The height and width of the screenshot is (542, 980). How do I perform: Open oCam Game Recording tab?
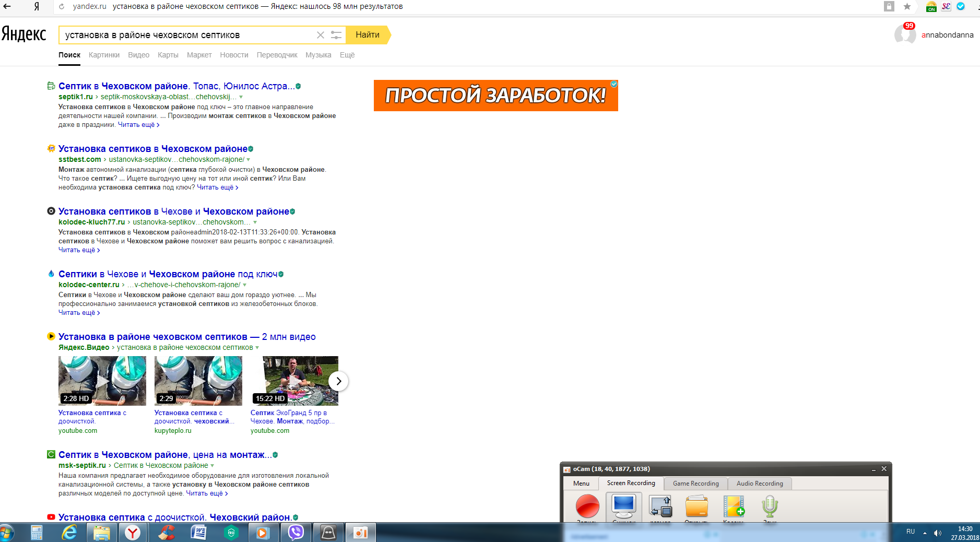pyautogui.click(x=695, y=484)
